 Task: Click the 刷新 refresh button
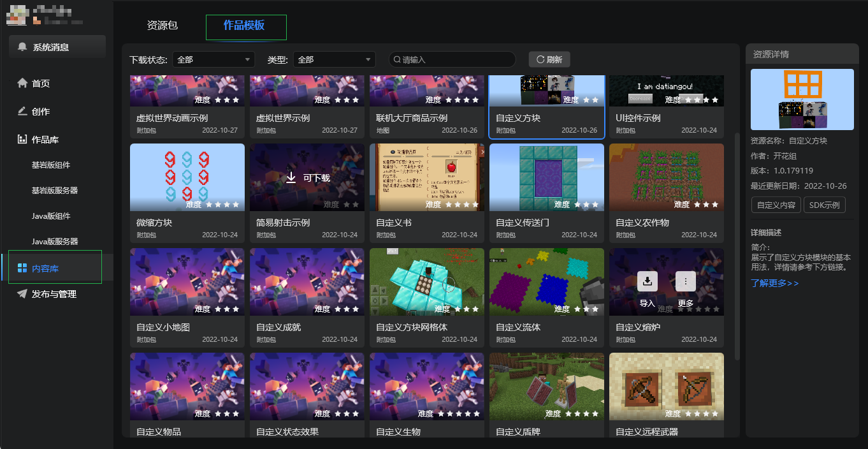coord(549,59)
